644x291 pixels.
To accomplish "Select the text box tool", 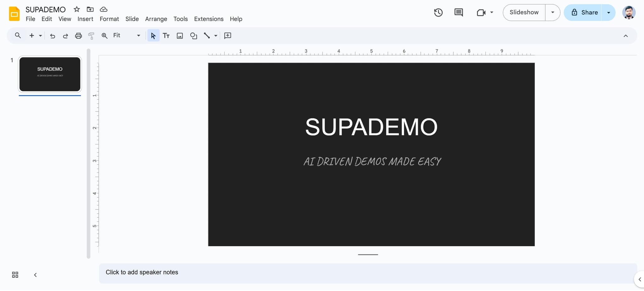I will coord(166,35).
